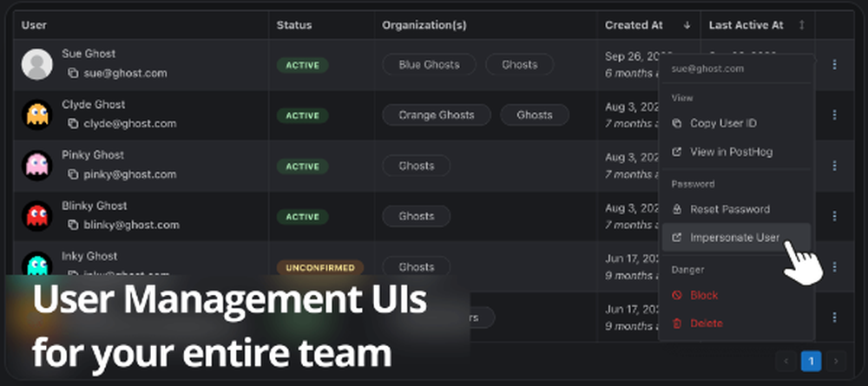Image resolution: width=868 pixels, height=386 pixels.
Task: Copy pinky@ghost.com email via copy icon
Action: click(73, 174)
